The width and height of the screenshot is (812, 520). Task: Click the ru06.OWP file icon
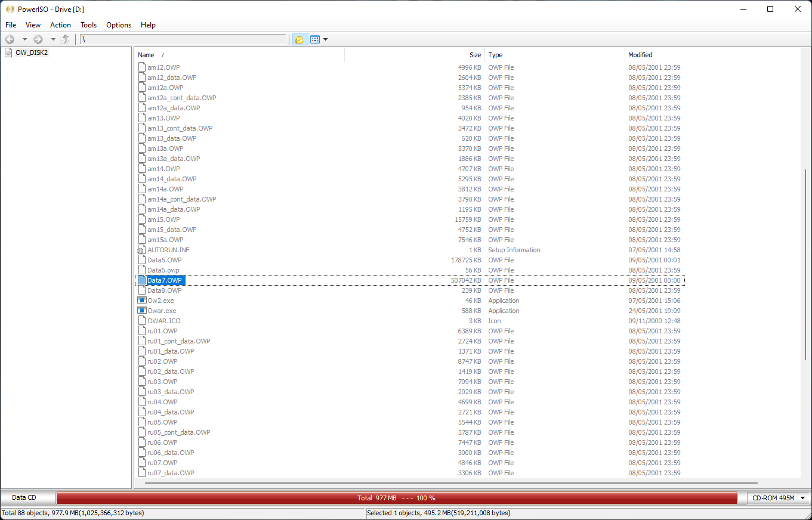[141, 442]
